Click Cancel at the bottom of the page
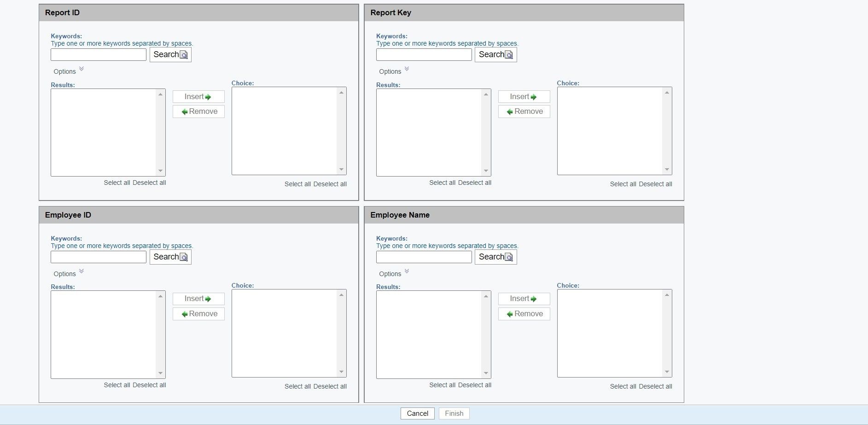868x425 pixels. 417,413
